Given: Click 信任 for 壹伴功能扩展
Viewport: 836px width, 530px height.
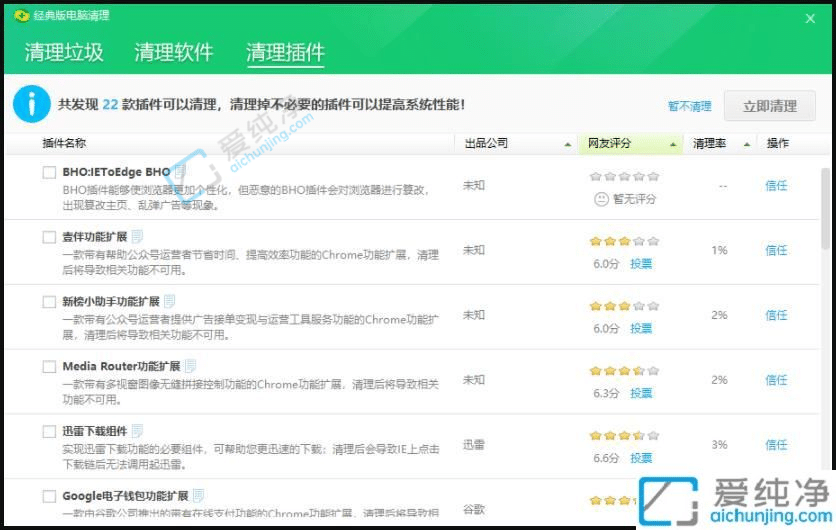Looking at the screenshot, I should click(x=776, y=250).
